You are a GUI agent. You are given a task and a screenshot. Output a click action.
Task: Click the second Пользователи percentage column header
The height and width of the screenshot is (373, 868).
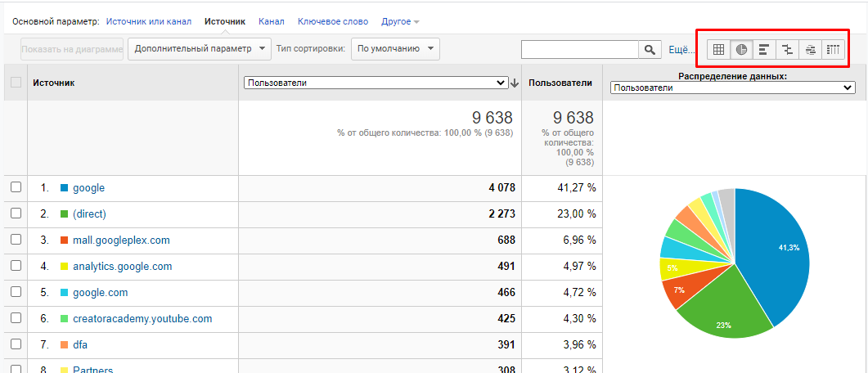pos(560,83)
